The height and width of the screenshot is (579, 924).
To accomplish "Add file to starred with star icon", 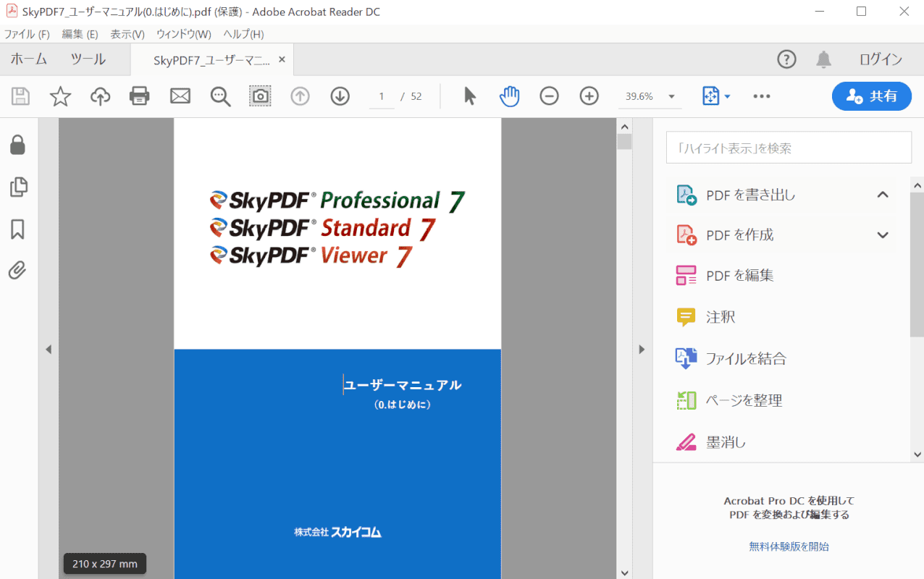I will (60, 96).
